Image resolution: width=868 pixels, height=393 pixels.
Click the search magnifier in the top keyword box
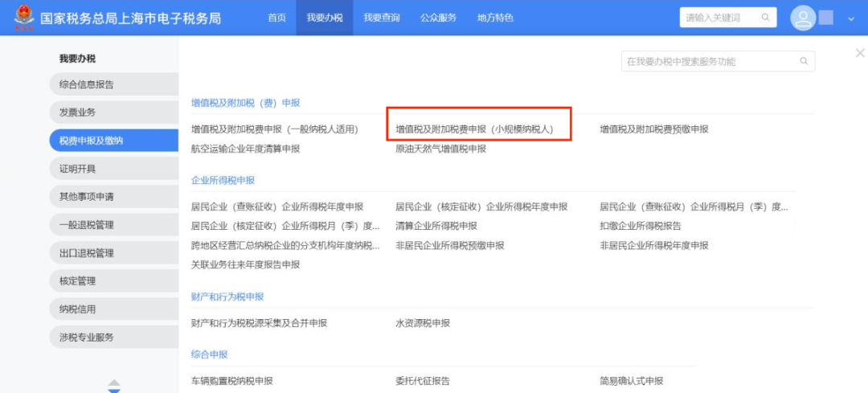766,18
